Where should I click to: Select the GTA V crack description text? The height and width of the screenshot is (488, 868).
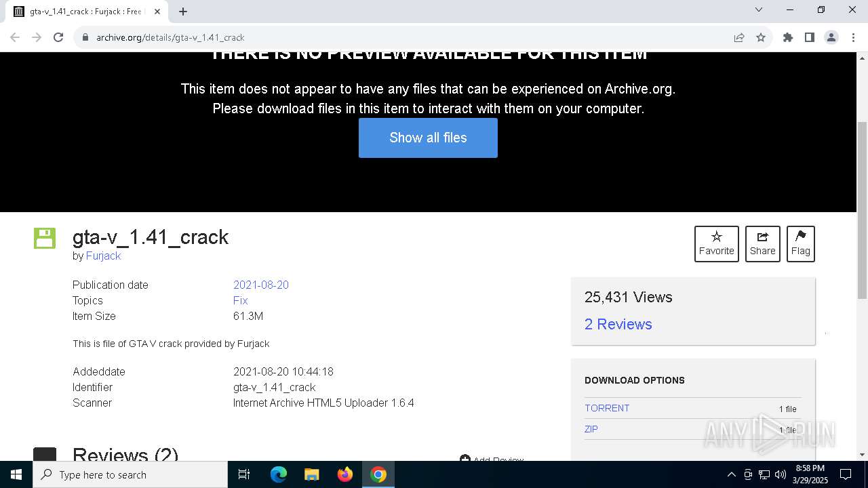pyautogui.click(x=171, y=344)
